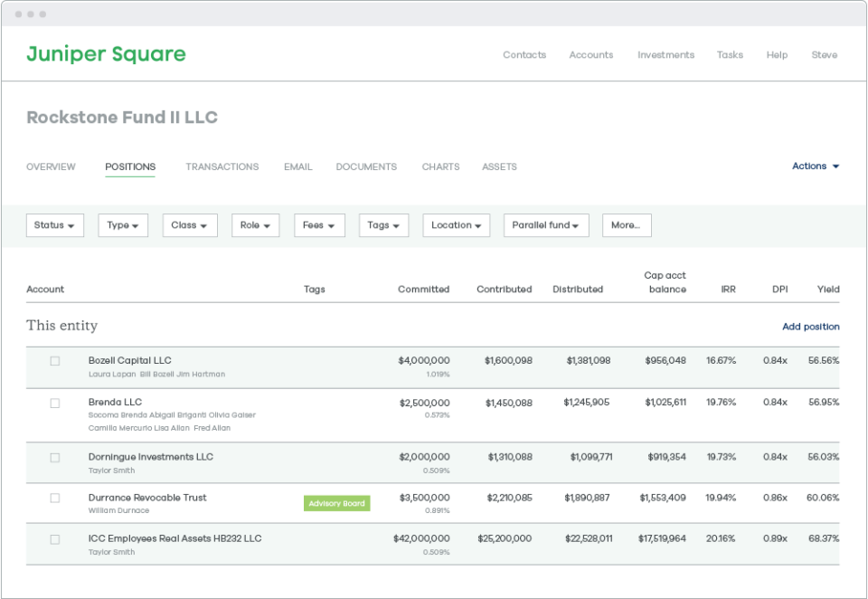Sort by the IRR column header
The width and height of the screenshot is (868, 599).
point(729,290)
